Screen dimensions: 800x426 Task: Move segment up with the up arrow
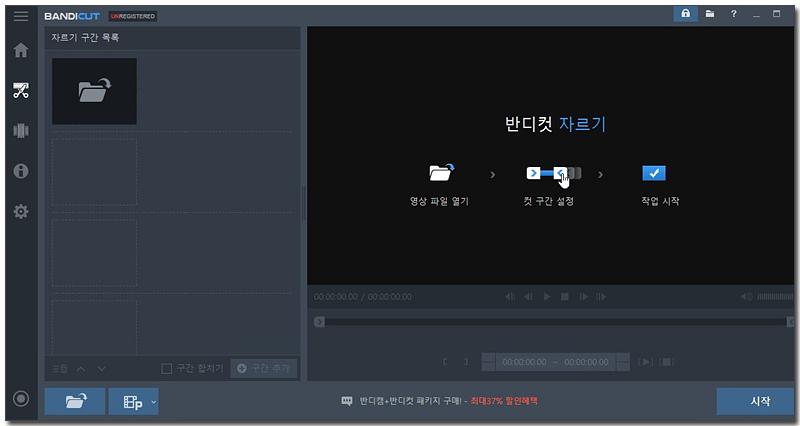coord(81,368)
